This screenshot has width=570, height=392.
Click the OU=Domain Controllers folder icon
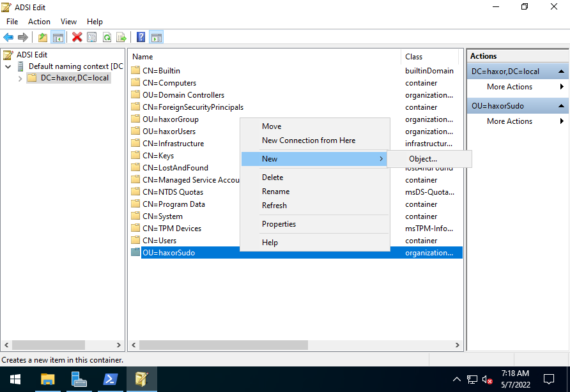coord(135,94)
